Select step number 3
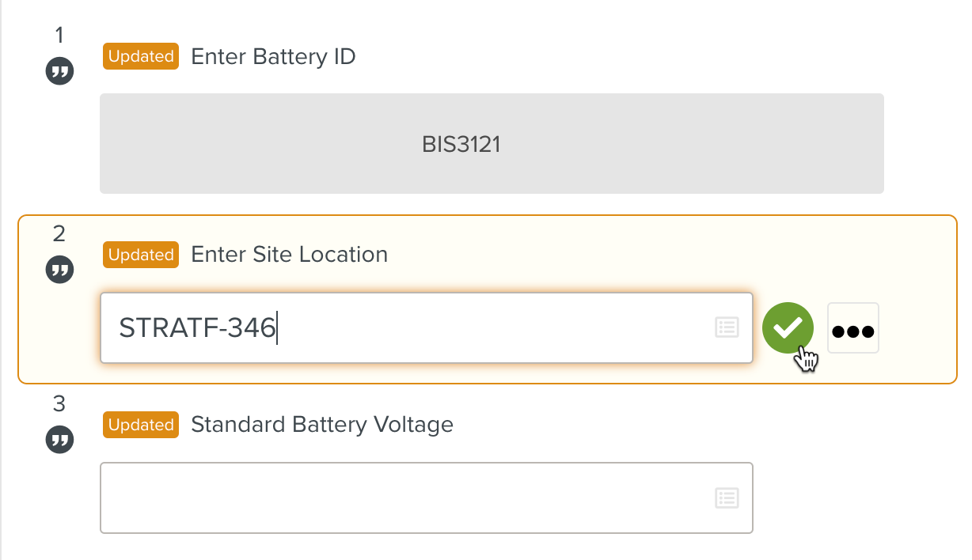The image size is (972, 560). (x=59, y=403)
